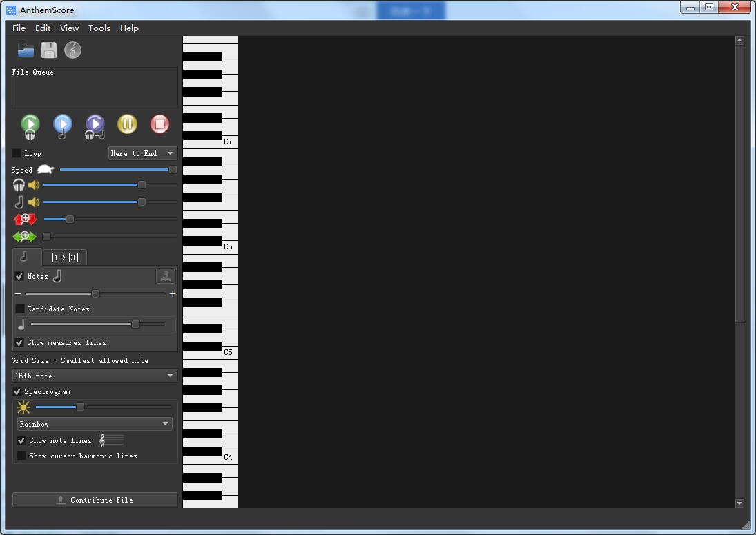Enable Candidate Notes checkbox
The image size is (756, 535).
tap(20, 309)
